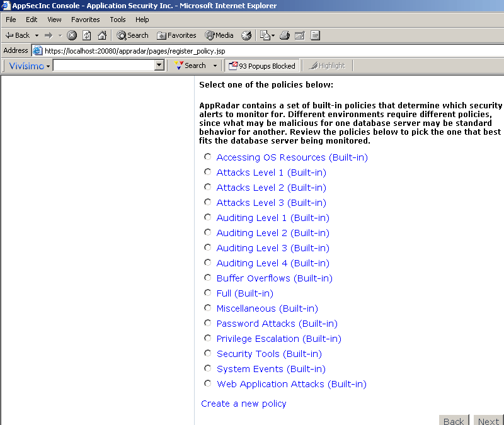This screenshot has height=425, width=504.
Task: Open Miscellaneous (Built-in) policy link
Action: coord(267,309)
